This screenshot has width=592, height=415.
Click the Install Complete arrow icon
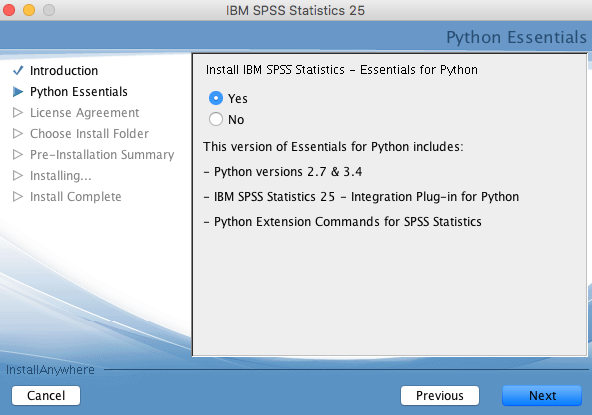[x=18, y=196]
